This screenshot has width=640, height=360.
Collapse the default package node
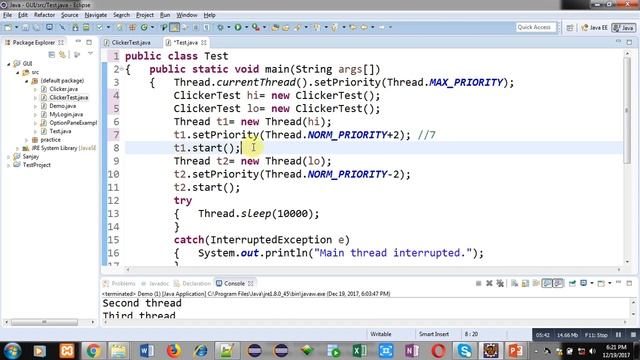point(27,81)
